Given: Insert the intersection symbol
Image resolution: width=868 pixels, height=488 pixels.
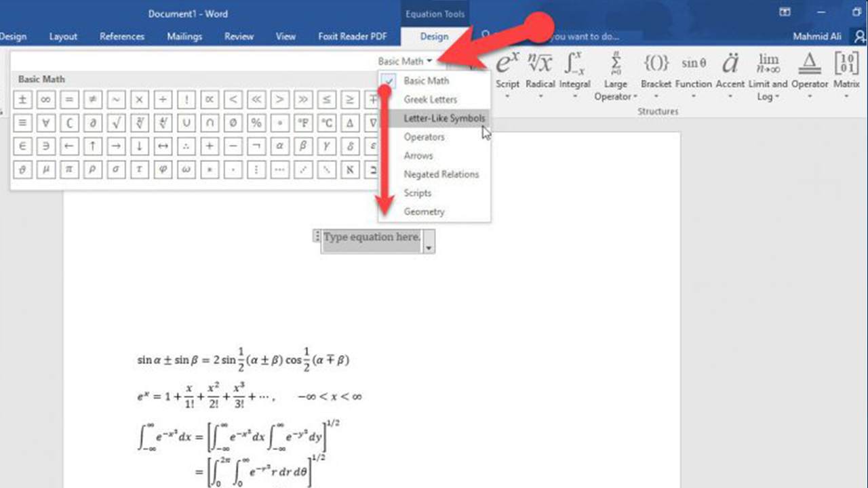Looking at the screenshot, I should click(x=209, y=123).
